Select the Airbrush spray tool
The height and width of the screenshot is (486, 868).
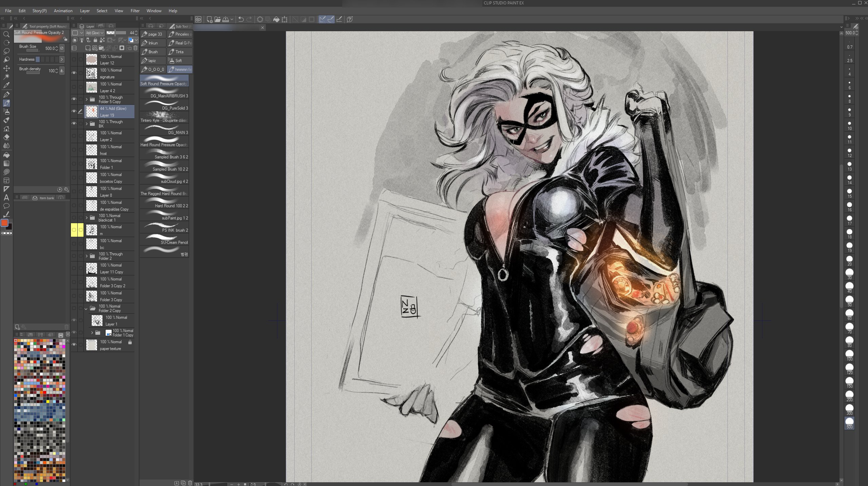[x=6, y=112]
